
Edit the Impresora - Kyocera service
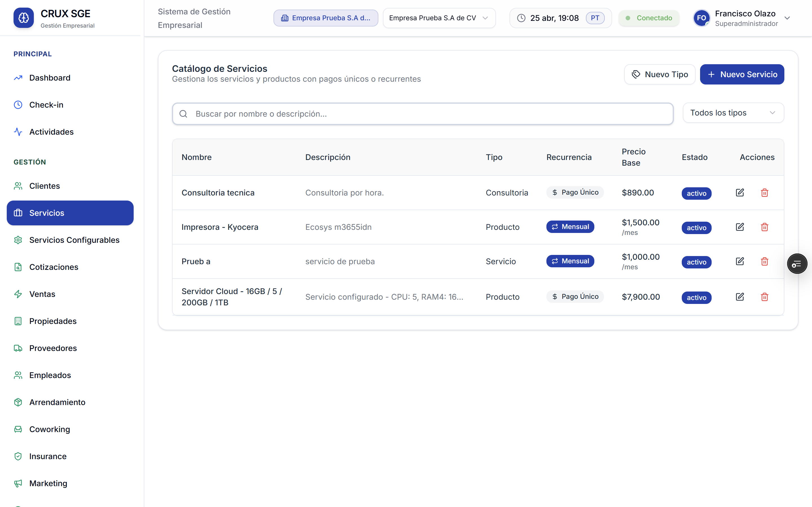coord(740,227)
